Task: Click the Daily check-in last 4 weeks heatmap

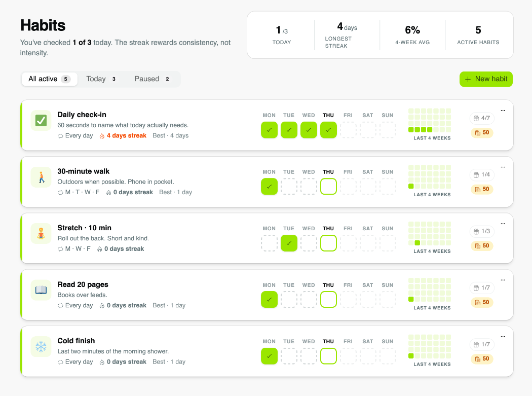Action: click(430, 120)
